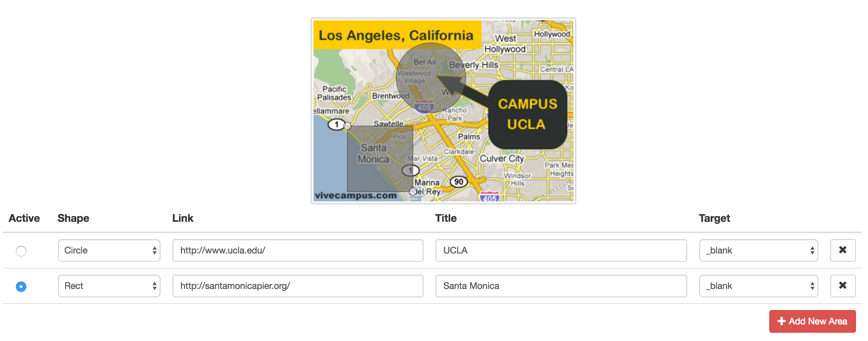Click the Los Angeles, California map banner

(396, 35)
